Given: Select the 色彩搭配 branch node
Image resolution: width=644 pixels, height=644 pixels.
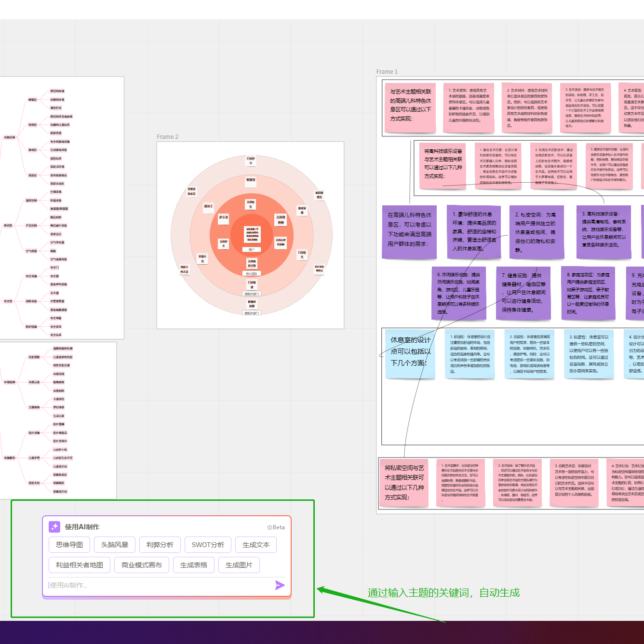Looking at the screenshot, I should 34,357.
